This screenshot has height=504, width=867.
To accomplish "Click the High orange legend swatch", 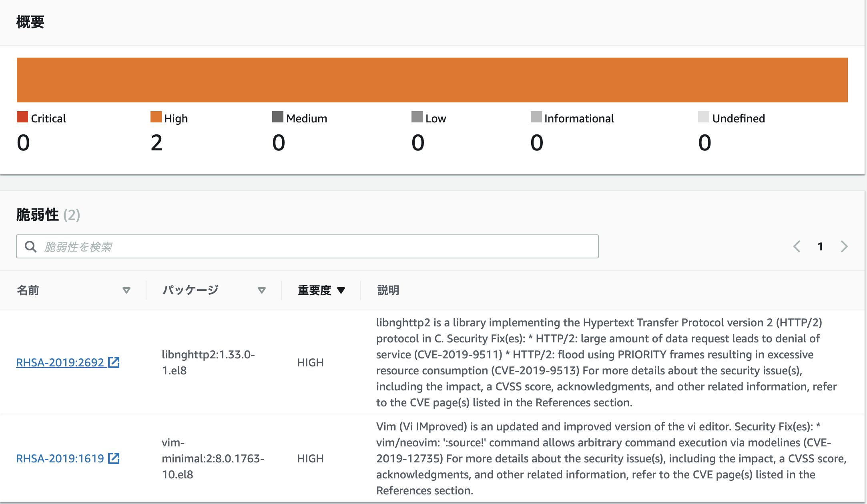I will (156, 117).
